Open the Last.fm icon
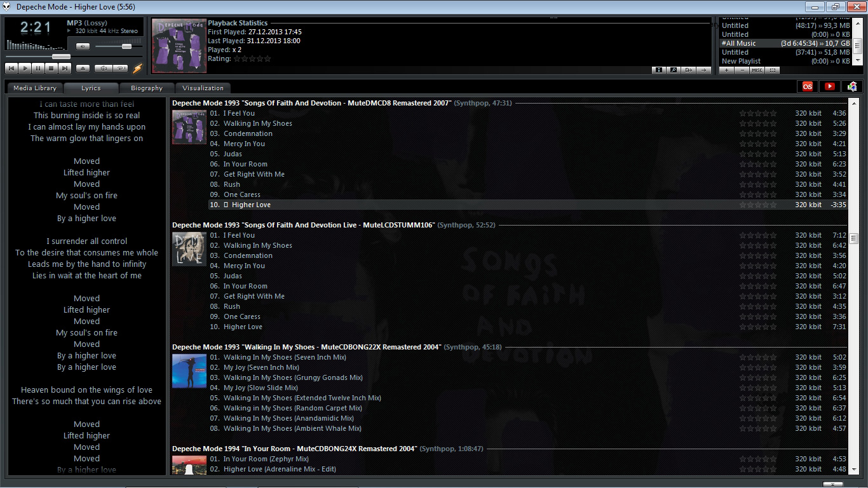This screenshot has height=488, width=868. click(x=808, y=86)
